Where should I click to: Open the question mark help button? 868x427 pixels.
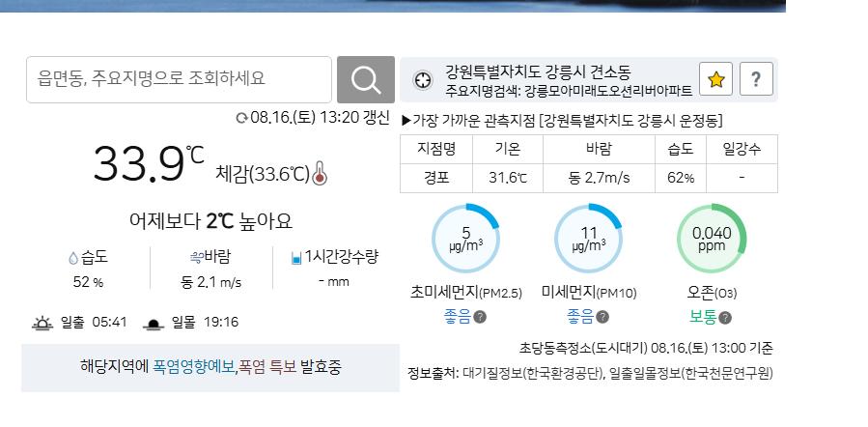pyautogui.click(x=756, y=79)
